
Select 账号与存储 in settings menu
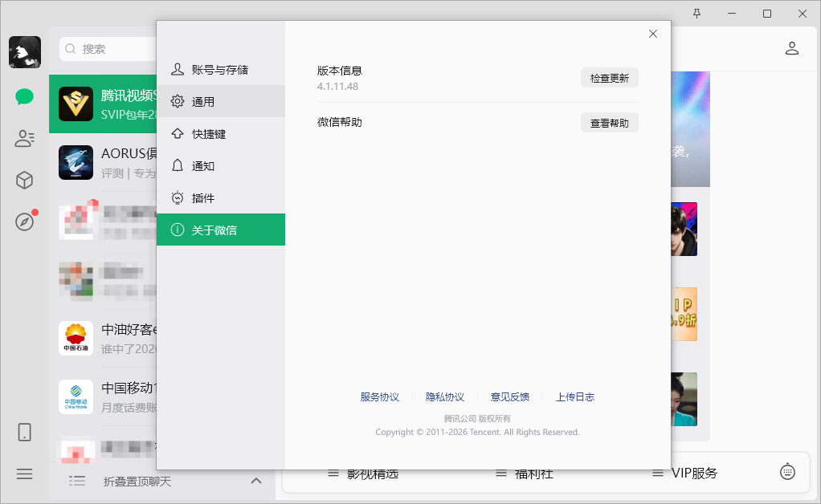click(x=220, y=70)
